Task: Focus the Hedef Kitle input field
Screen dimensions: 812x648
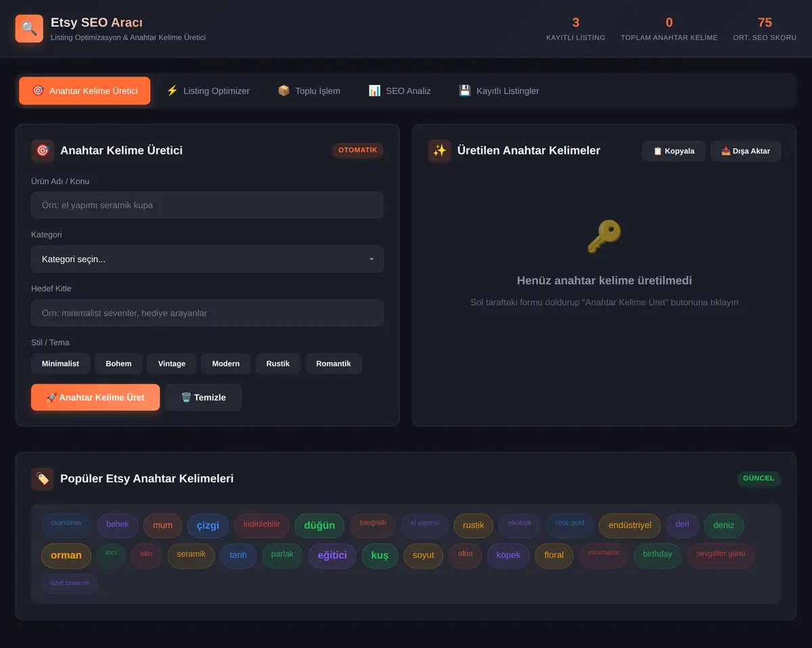Action: pos(207,313)
